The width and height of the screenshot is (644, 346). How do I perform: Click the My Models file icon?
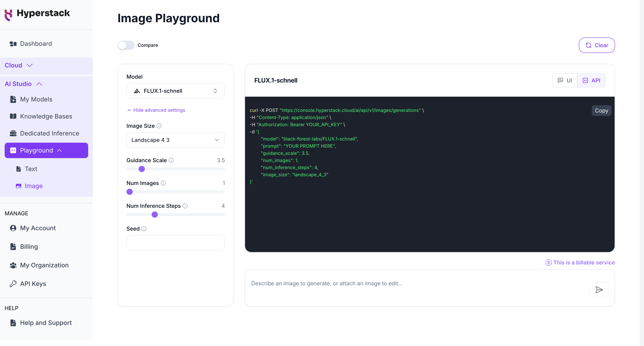(13, 99)
